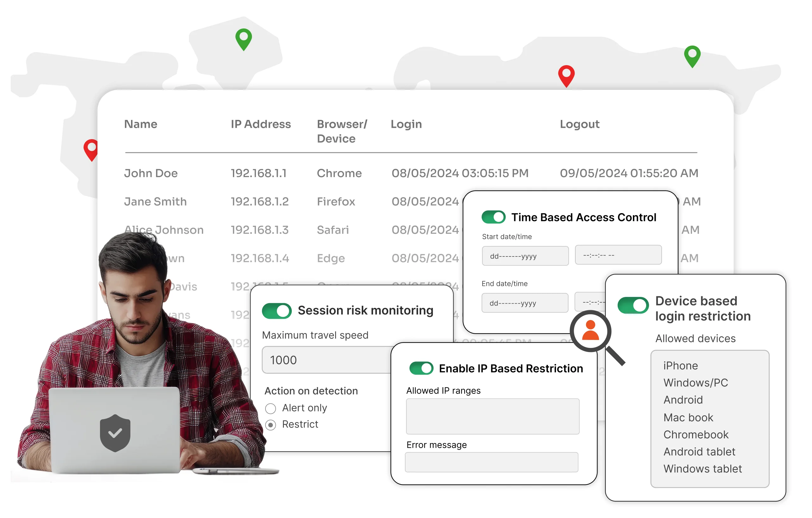Viewport: 812px width, 518px height.
Task: Click the Error message input field
Action: tap(491, 462)
